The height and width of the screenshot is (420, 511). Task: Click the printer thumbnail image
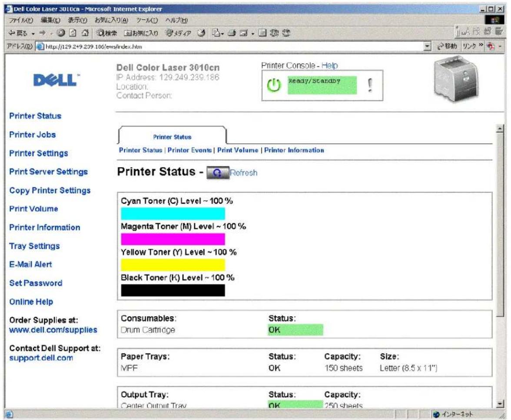(x=457, y=79)
